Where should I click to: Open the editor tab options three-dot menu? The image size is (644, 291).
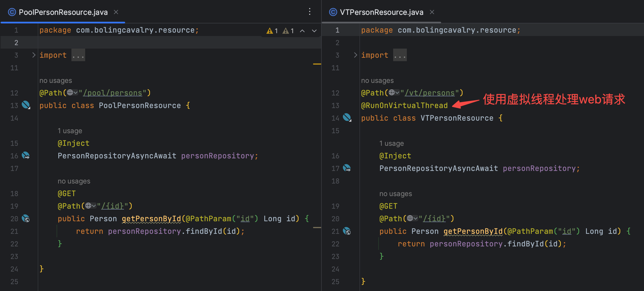pos(310,12)
